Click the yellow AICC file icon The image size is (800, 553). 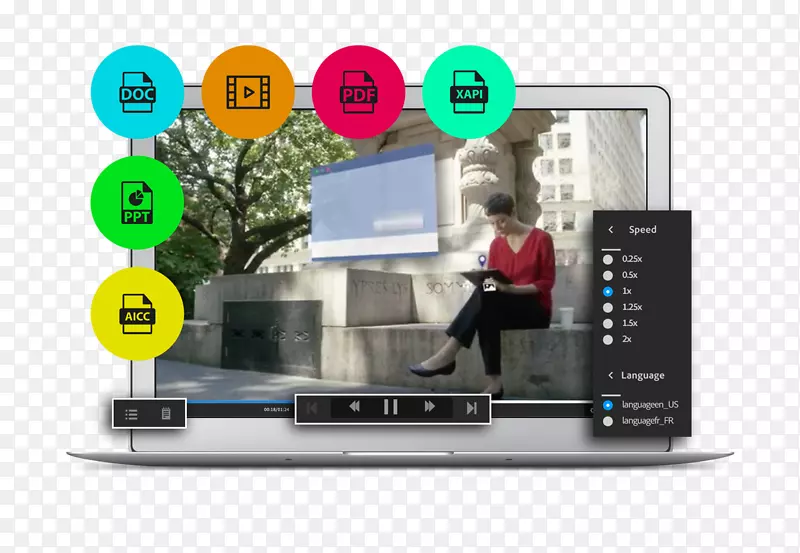(137, 314)
